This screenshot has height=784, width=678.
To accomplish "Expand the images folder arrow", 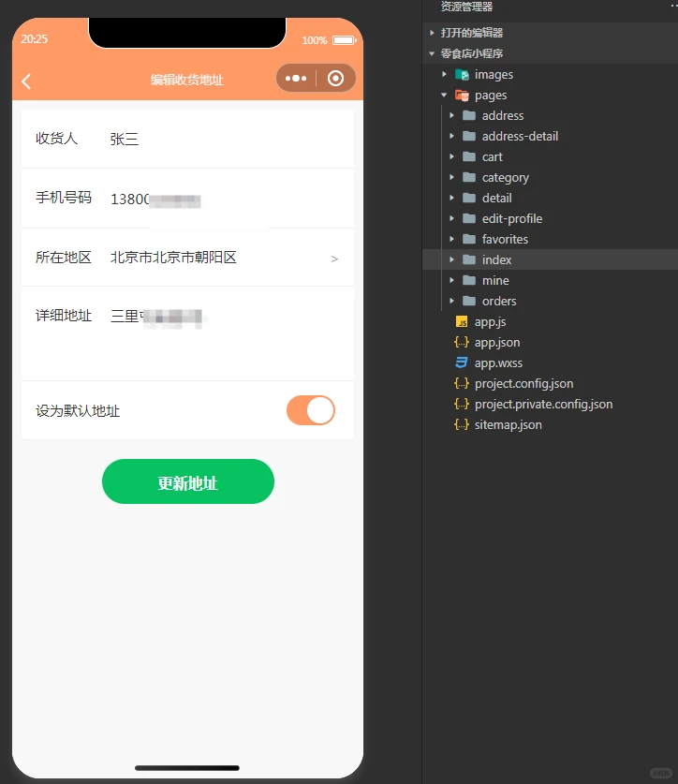I will [444, 74].
